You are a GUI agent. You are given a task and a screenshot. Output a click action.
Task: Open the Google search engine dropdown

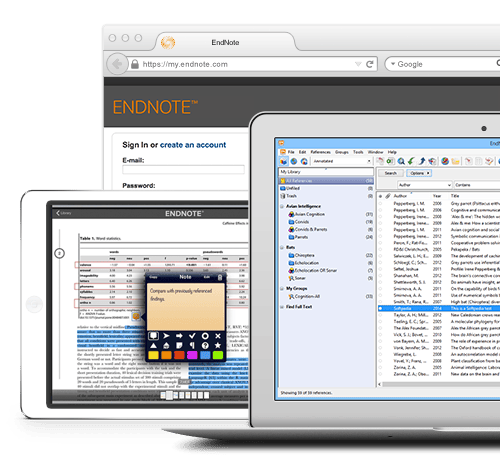393,64
